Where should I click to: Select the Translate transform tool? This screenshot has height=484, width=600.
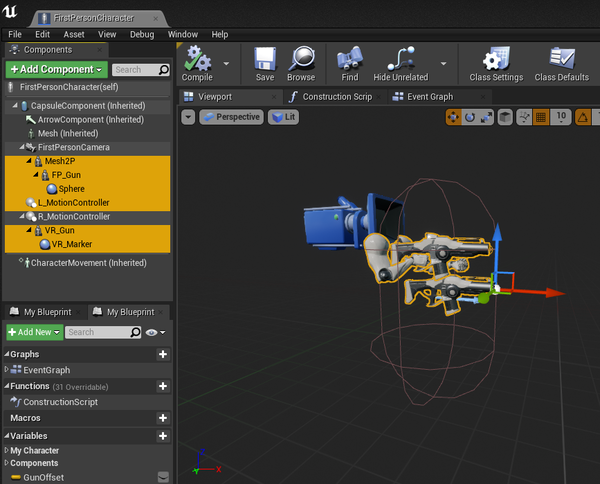(x=453, y=117)
